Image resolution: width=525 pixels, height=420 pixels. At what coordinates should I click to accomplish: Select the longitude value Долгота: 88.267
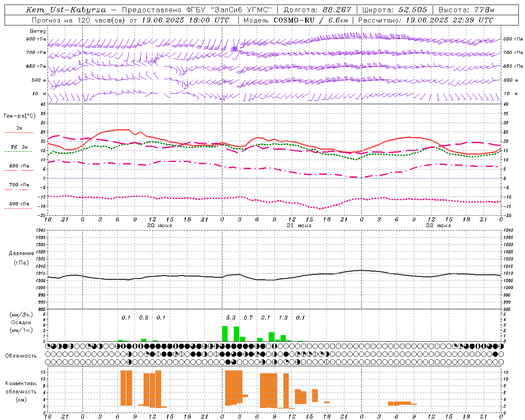[317, 10]
